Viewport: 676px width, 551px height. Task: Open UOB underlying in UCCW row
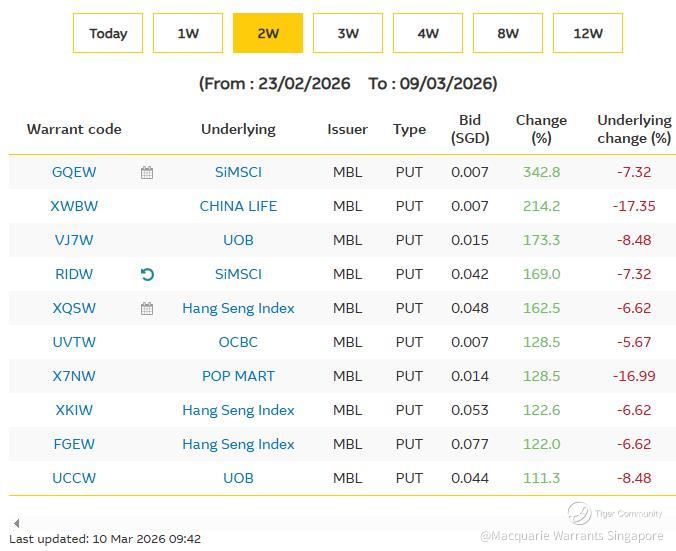pos(238,478)
